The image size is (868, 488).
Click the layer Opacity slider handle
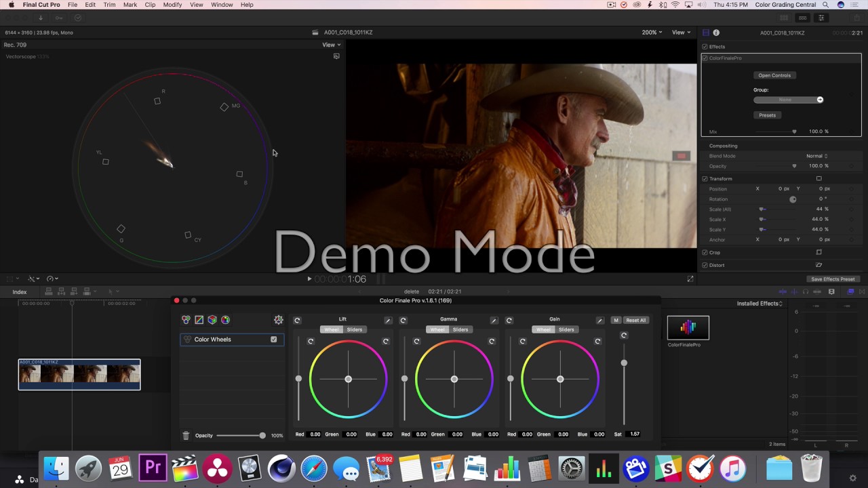click(262, 435)
